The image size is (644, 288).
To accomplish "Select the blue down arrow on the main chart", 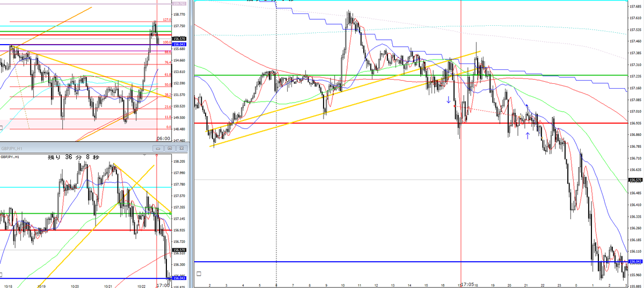I will (449, 100).
